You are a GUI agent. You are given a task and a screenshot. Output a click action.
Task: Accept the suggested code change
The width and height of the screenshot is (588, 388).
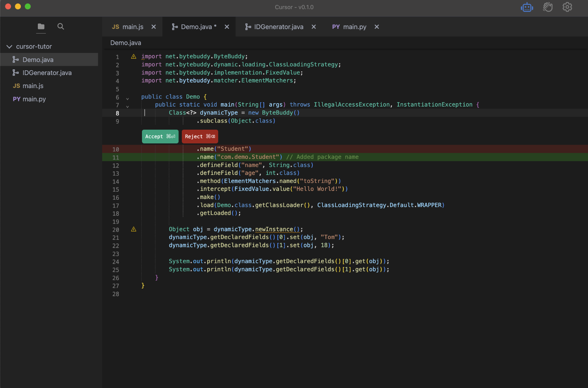point(160,137)
